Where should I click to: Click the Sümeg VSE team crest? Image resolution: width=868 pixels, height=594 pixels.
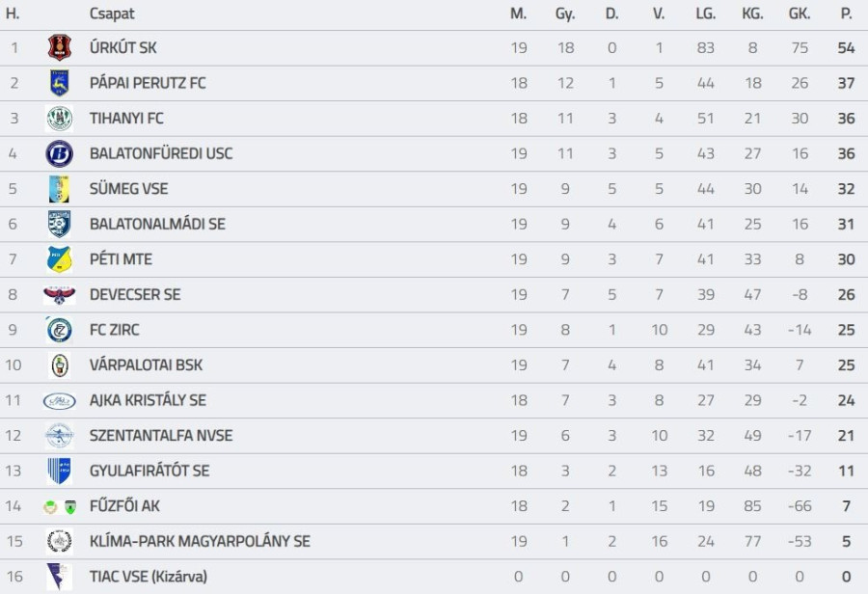tap(60, 189)
